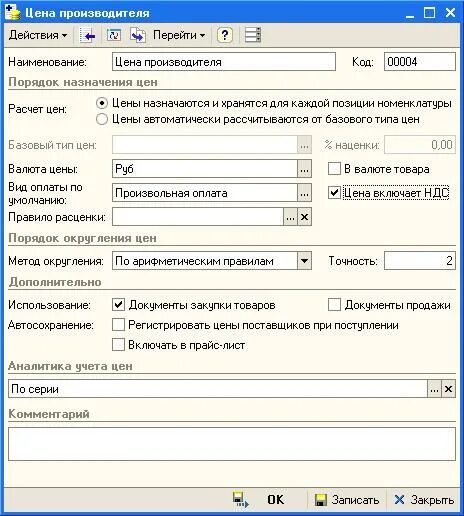Screen dimensions: 464x516
Task: Click the % наценки field
Action: [420, 145]
